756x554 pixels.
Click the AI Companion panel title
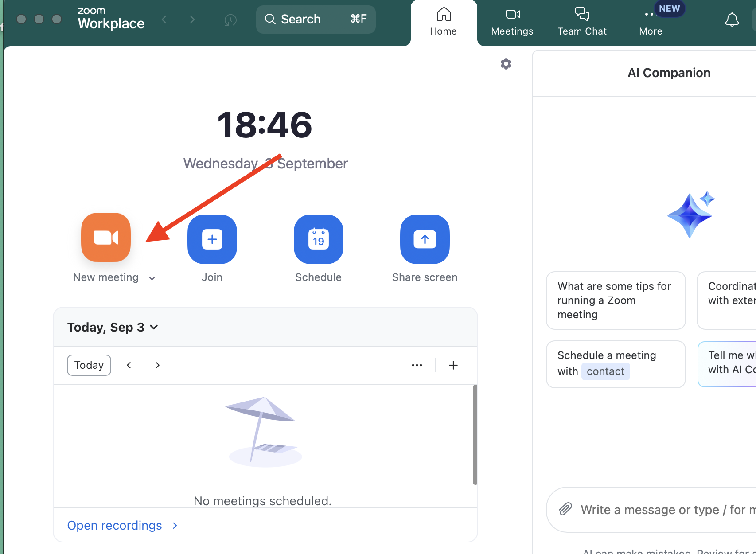669,73
